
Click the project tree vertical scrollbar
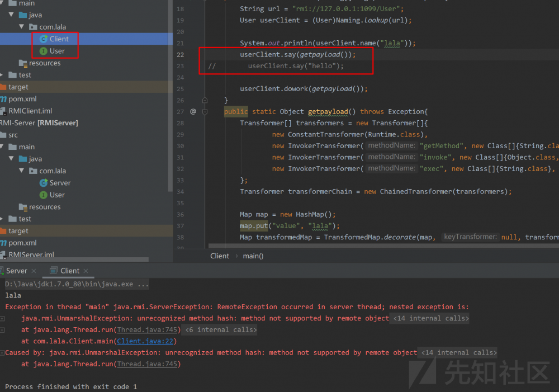[x=170, y=96]
